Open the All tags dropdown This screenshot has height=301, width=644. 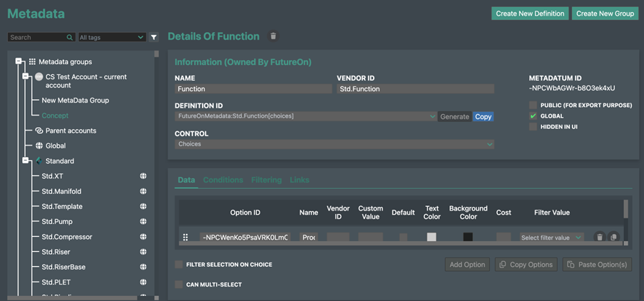click(111, 37)
